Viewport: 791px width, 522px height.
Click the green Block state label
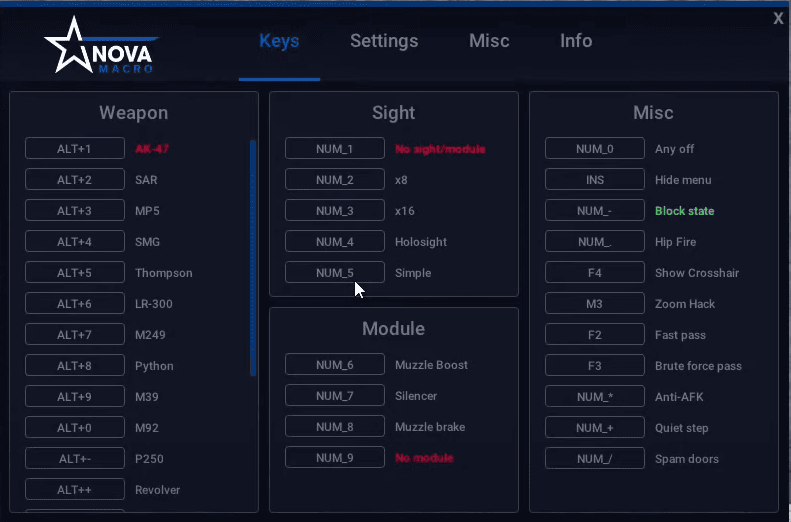click(x=684, y=211)
